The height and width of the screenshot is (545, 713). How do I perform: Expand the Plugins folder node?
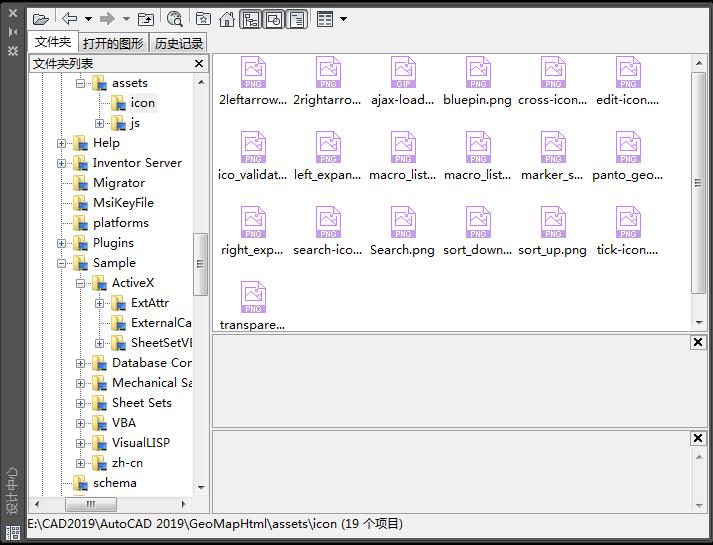click(x=61, y=243)
